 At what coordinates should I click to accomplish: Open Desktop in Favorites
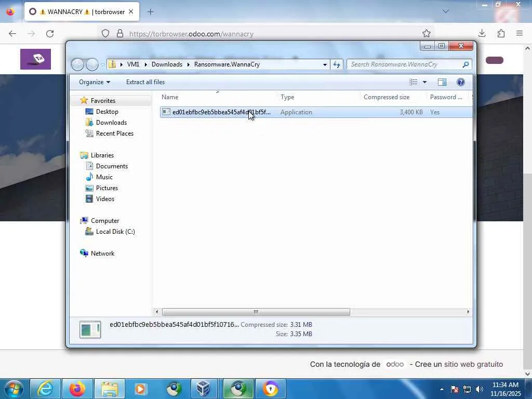pyautogui.click(x=107, y=112)
